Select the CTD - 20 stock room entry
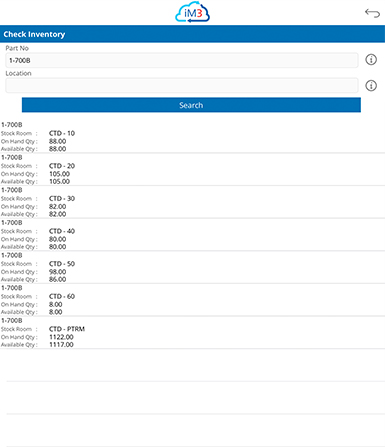 coord(192,169)
